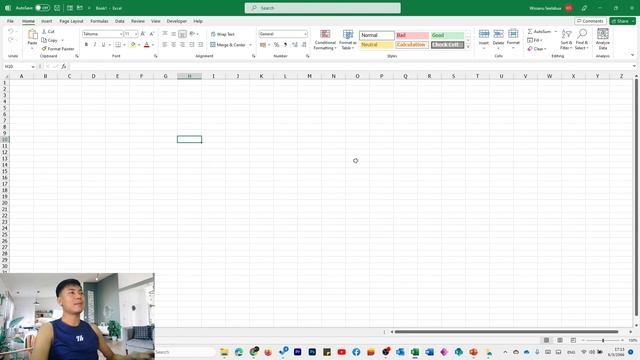Increase font size with the larger A icon
Screen dimensions: 640x360
coord(143,34)
